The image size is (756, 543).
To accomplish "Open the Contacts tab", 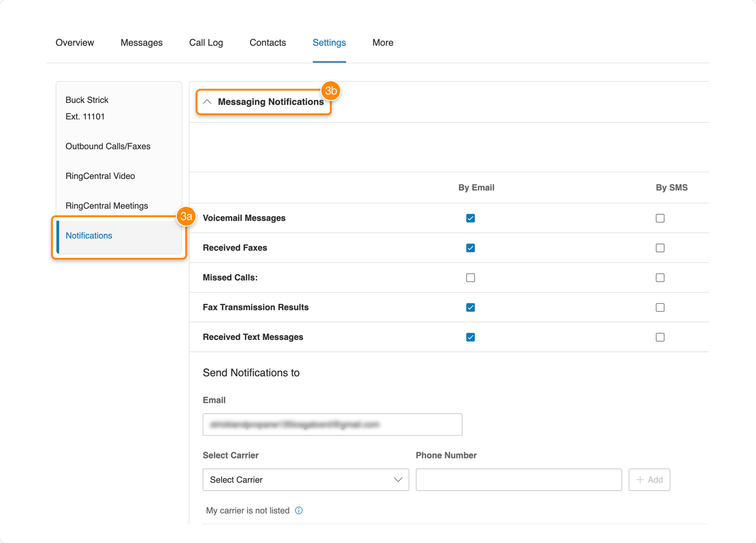I will coord(267,42).
